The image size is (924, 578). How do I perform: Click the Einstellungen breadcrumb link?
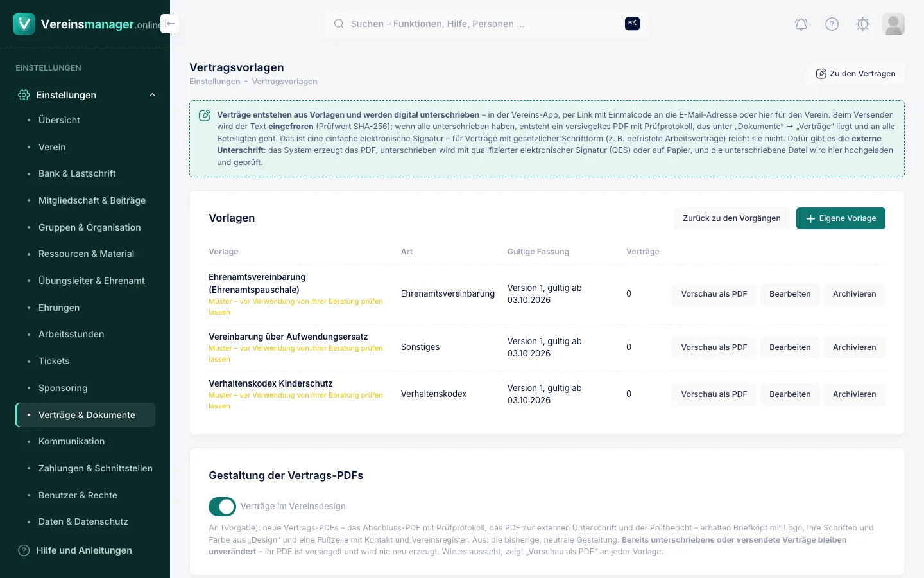pos(214,82)
